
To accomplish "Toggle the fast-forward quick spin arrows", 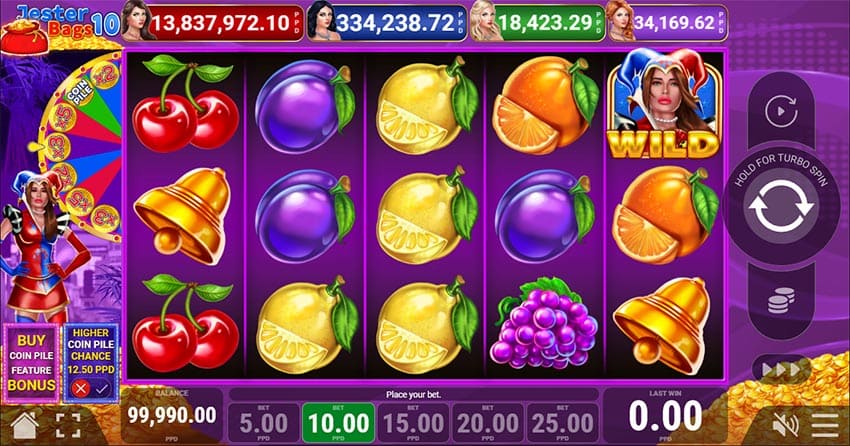I will (781, 370).
